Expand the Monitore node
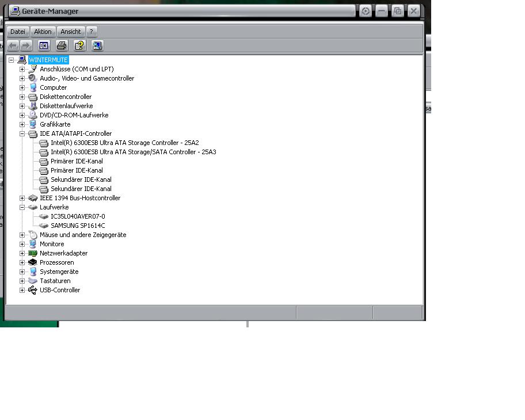The height and width of the screenshot is (420, 525). tap(22, 244)
